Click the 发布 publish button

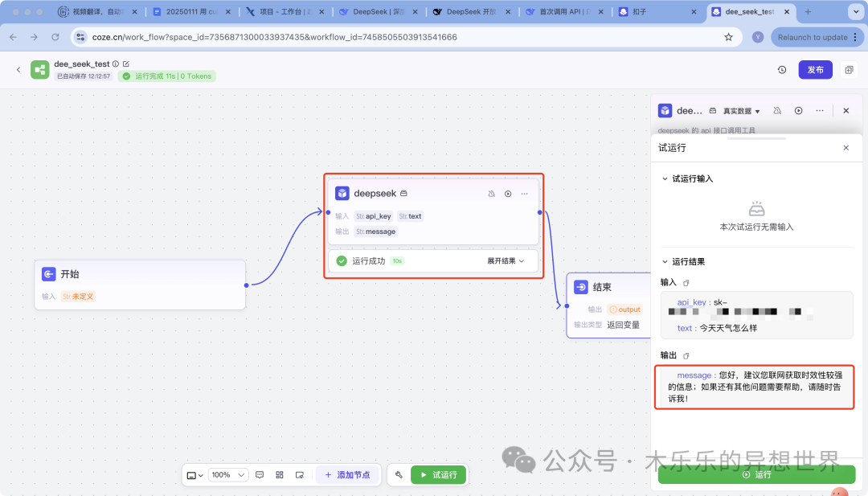(x=816, y=70)
